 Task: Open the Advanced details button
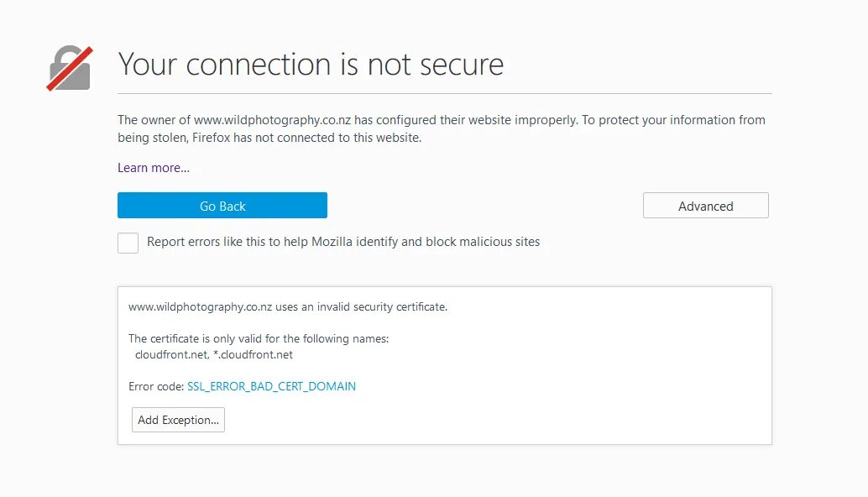705,206
